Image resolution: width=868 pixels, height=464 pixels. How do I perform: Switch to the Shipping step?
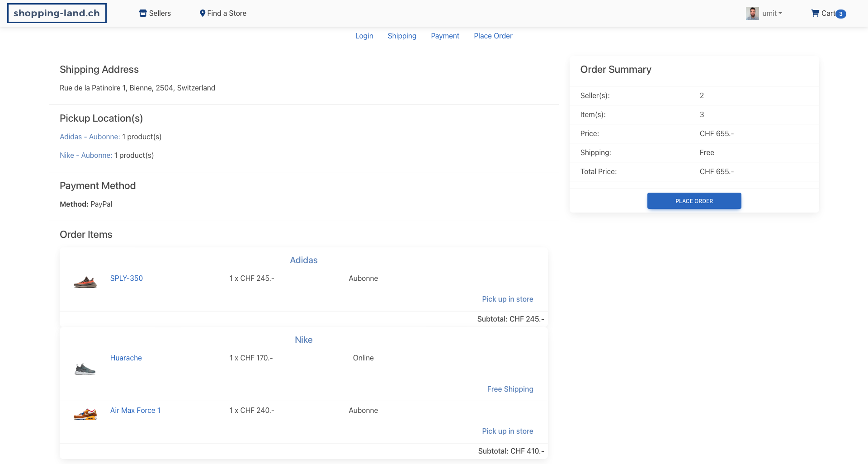click(x=402, y=36)
